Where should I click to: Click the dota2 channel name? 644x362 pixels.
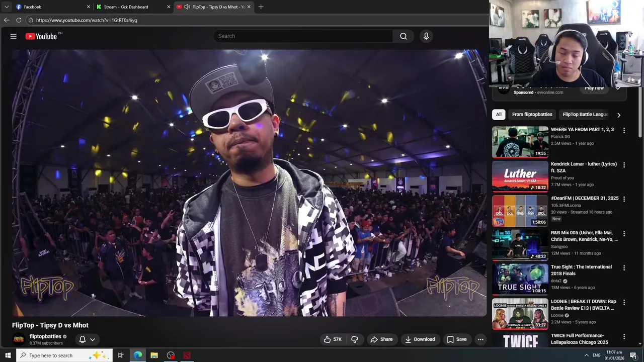point(556,281)
